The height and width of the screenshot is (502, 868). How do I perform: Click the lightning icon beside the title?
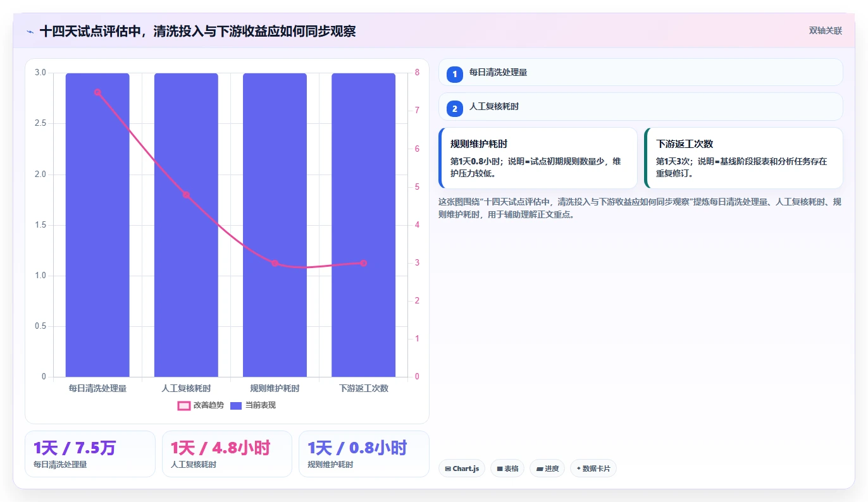30,31
